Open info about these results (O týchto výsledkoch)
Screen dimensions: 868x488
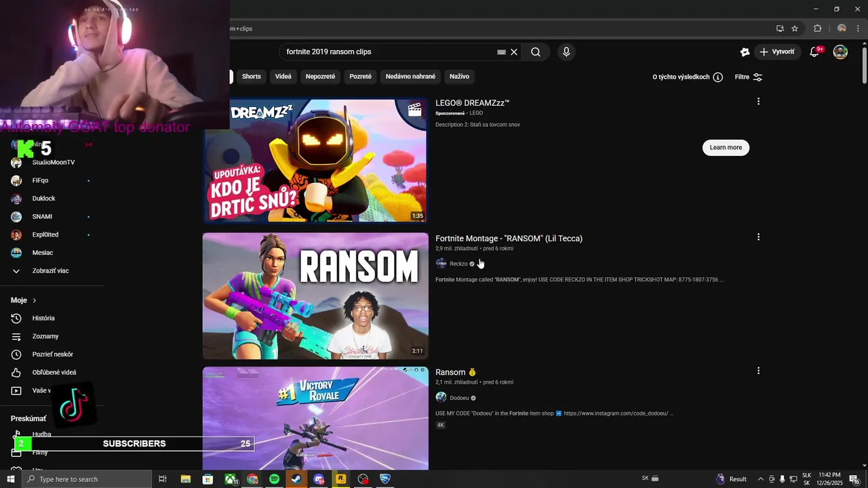(688, 77)
